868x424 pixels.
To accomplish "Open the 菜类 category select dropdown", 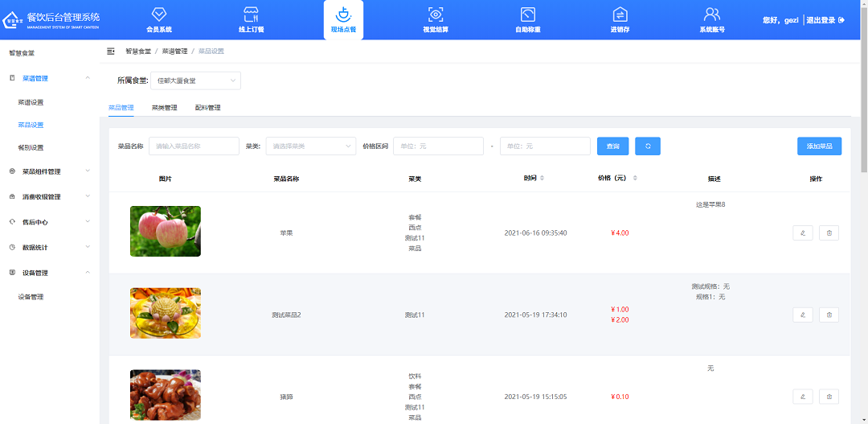I will coord(310,146).
